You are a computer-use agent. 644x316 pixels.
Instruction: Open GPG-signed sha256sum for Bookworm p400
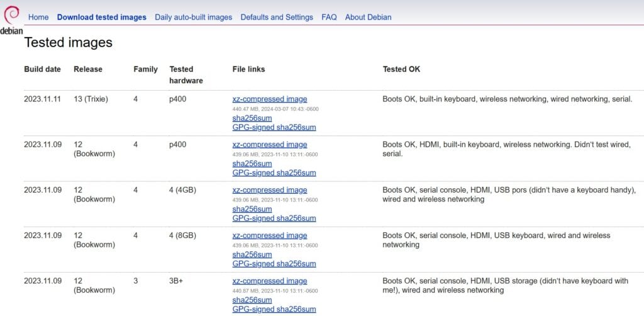coord(274,172)
